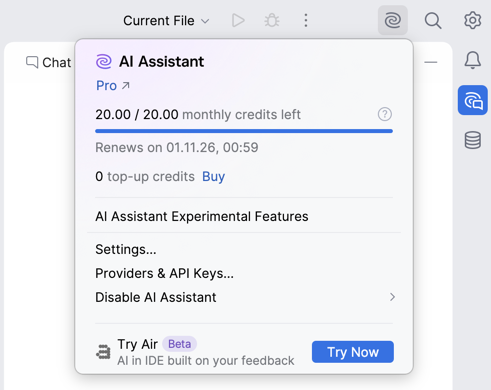Minimize the Chat panel with the dash icon
Viewport: 491px width, 390px height.
click(x=431, y=62)
